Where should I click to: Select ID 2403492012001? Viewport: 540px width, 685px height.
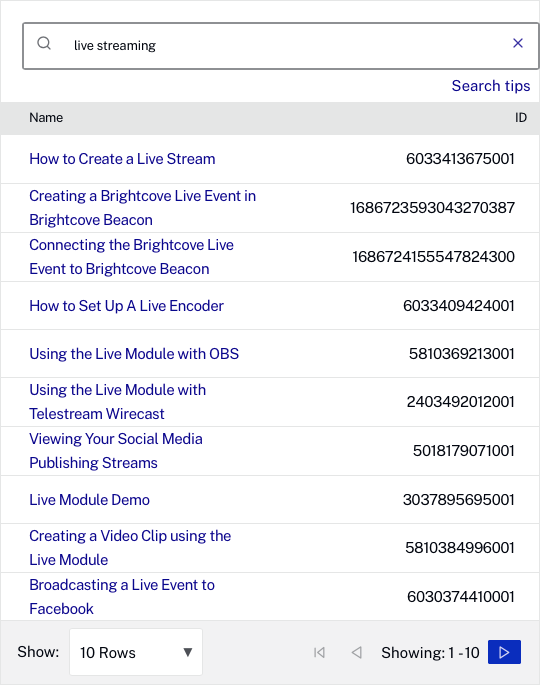[x=460, y=401]
